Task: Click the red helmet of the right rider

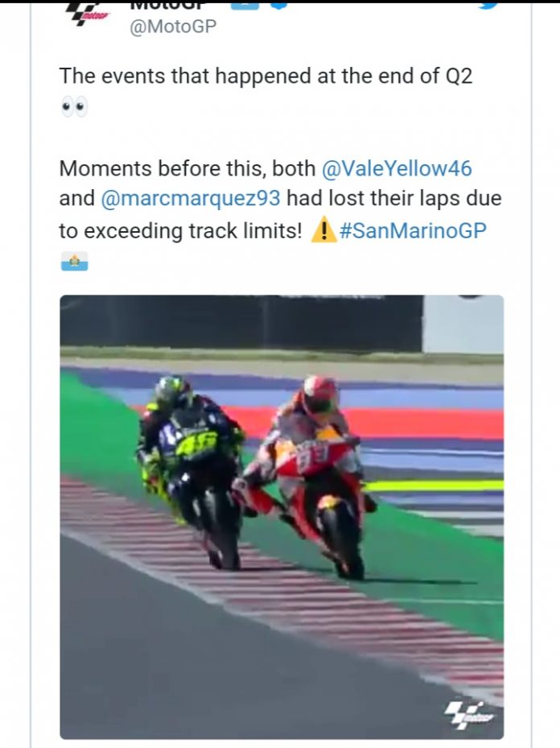Action: [319, 395]
